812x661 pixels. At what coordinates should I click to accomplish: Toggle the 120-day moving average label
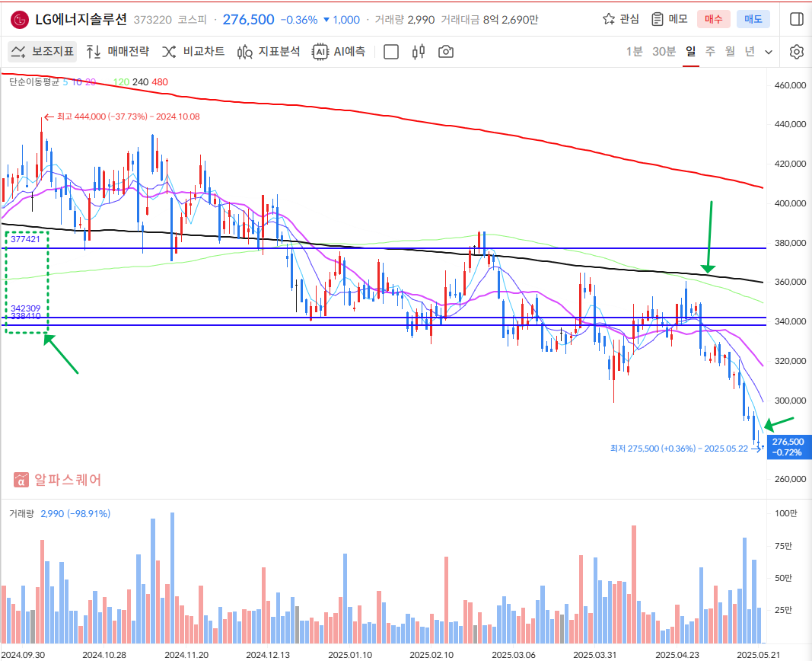(121, 81)
